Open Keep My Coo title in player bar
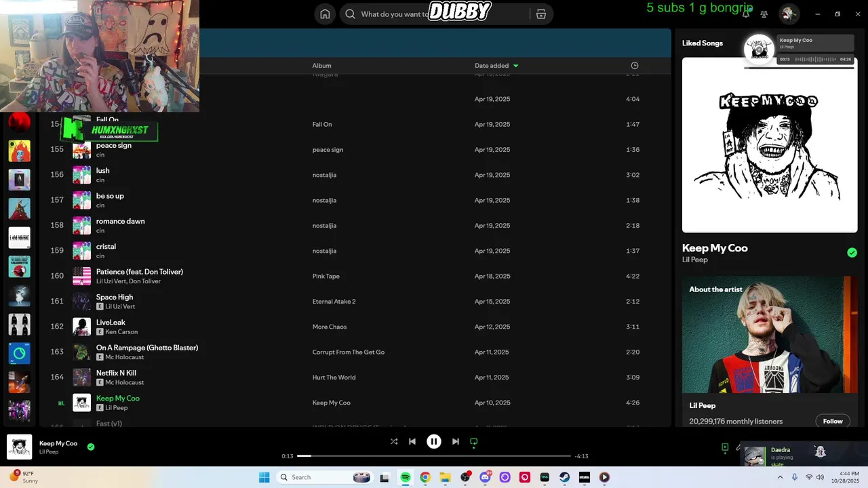 58,443
